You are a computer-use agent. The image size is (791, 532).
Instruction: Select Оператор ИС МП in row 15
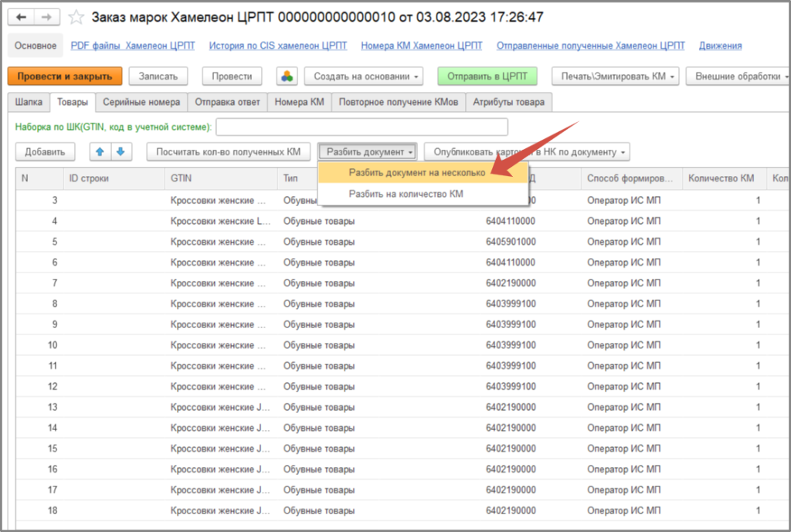pyautogui.click(x=623, y=449)
